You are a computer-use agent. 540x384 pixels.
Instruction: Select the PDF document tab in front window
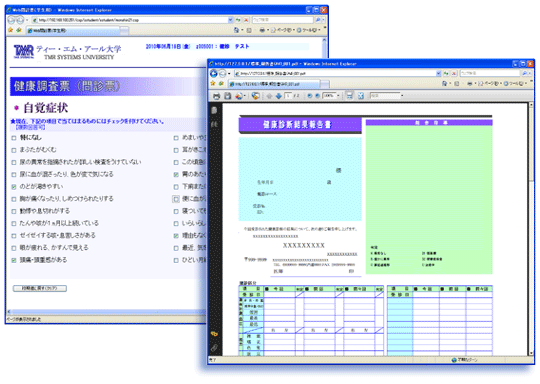pos(274,84)
